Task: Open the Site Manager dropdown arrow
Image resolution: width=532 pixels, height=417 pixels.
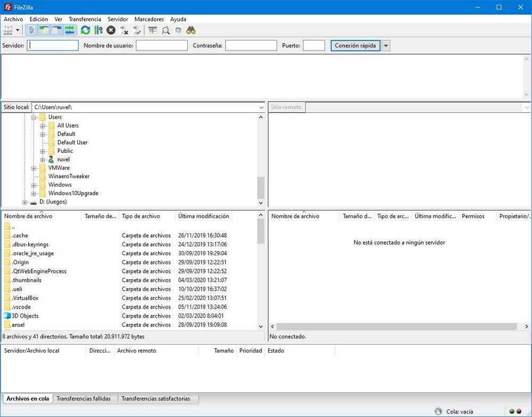Action: tap(18, 30)
